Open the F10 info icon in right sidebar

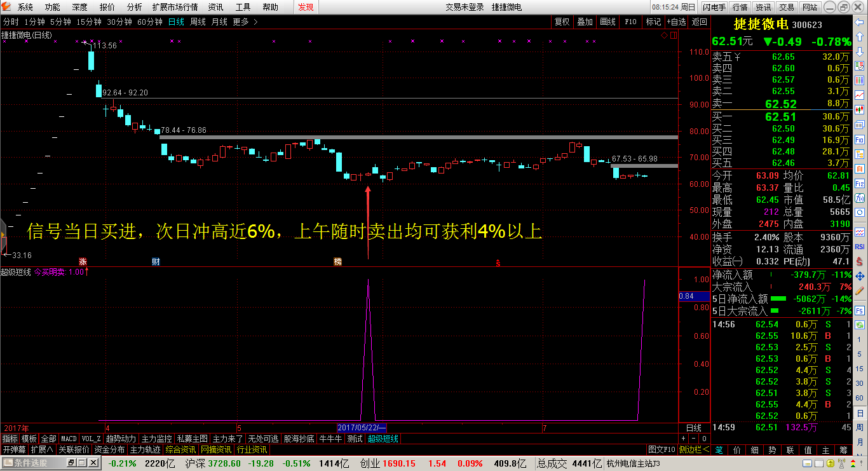click(x=859, y=140)
